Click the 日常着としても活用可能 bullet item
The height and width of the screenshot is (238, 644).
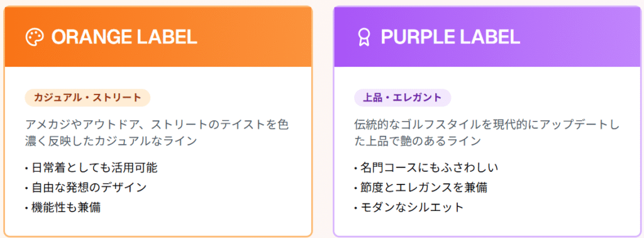pyautogui.click(x=91, y=167)
